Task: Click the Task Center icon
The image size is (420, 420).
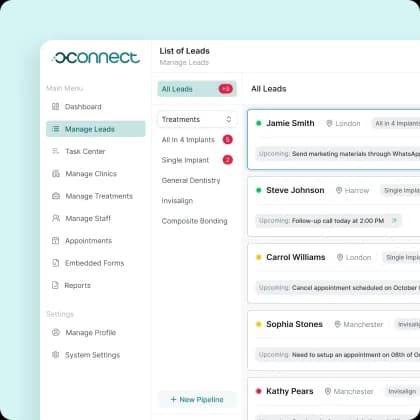Action: click(56, 151)
